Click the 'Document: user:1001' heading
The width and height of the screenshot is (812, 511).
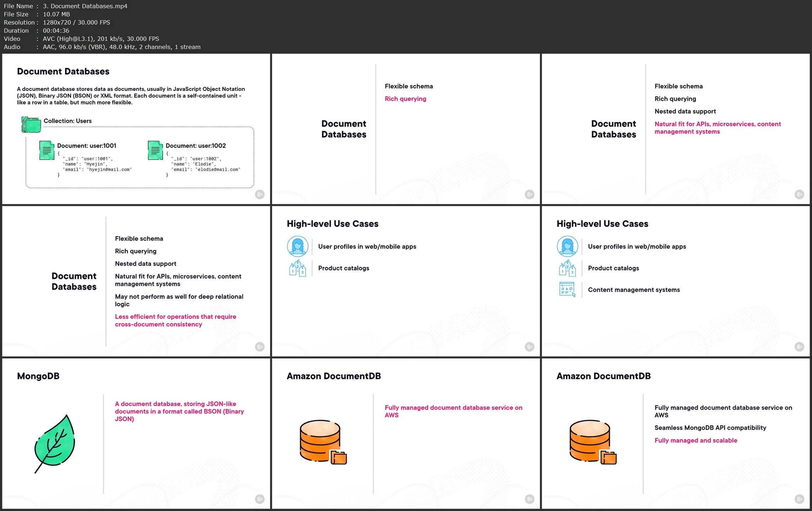(87, 146)
